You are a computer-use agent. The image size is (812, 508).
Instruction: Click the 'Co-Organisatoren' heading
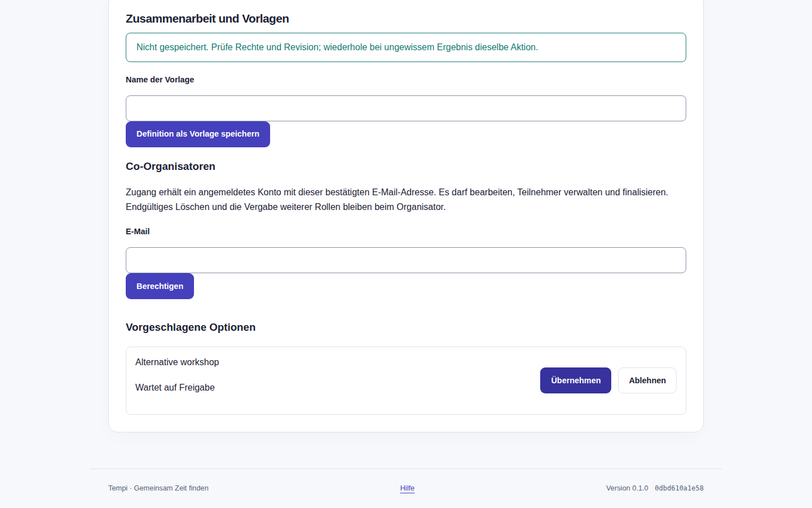coord(170,167)
